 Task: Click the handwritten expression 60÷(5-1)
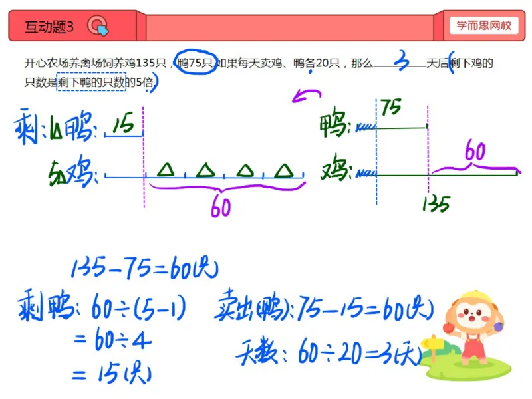pyautogui.click(x=138, y=308)
